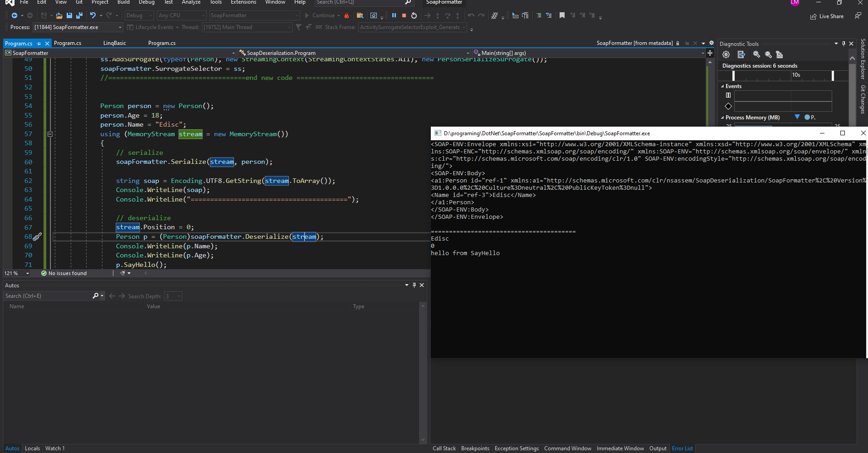Collapse the Process Memory section
Screen dimensions: 868x453
click(x=722, y=118)
